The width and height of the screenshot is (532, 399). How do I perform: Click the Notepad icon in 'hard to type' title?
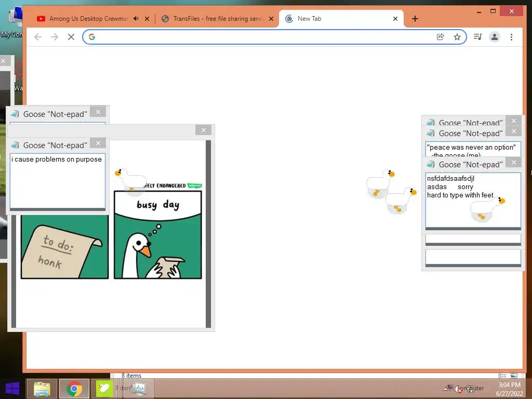click(x=431, y=164)
